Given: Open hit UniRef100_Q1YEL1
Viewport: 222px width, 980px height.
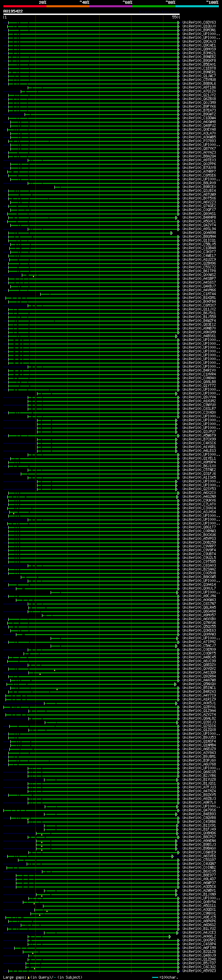Looking at the screenshot, I should pos(199,459).
